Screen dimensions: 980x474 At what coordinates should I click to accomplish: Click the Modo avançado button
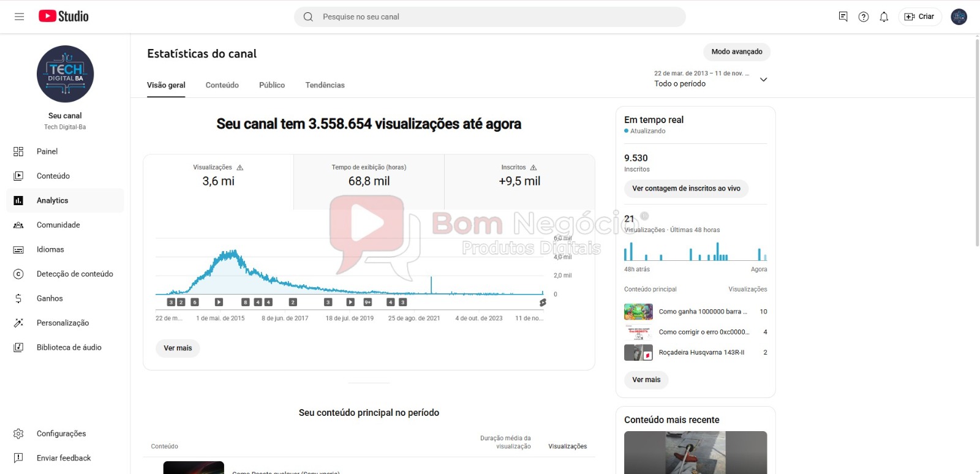point(737,52)
